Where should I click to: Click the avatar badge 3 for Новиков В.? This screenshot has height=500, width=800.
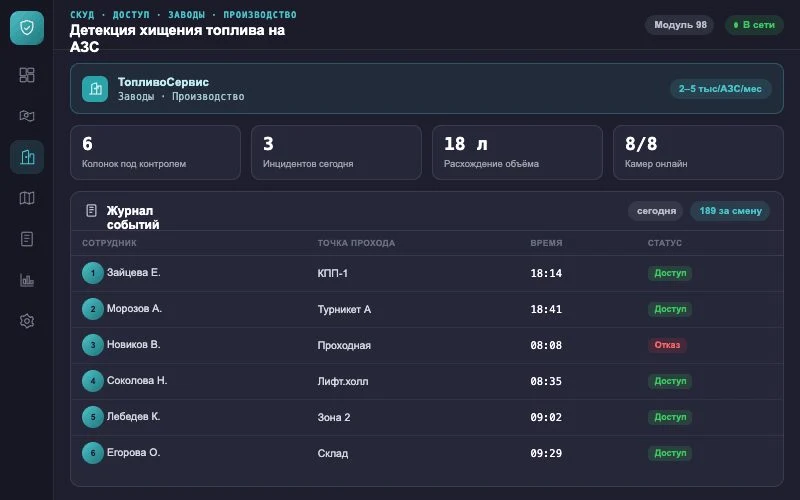coord(93,345)
